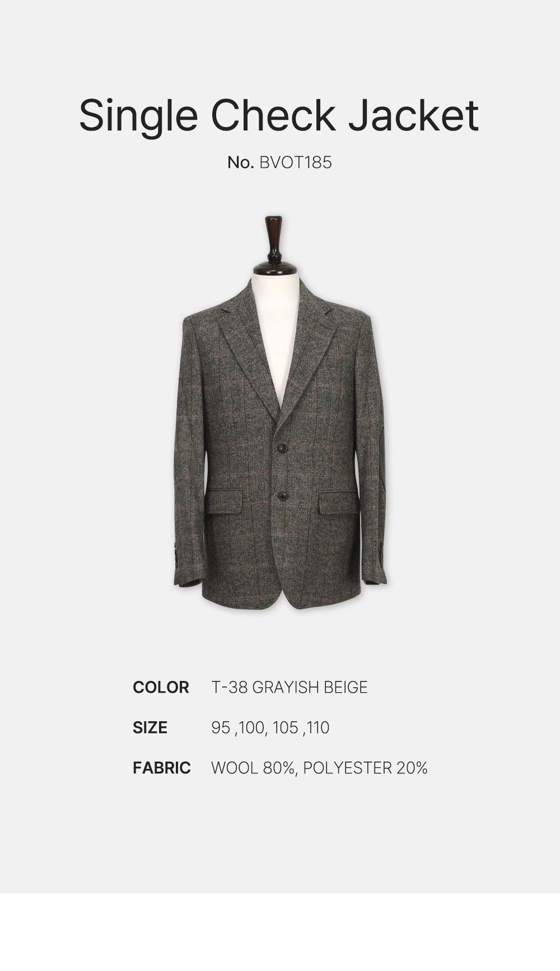Choose size 105
The image size is (560, 971).
(x=286, y=728)
